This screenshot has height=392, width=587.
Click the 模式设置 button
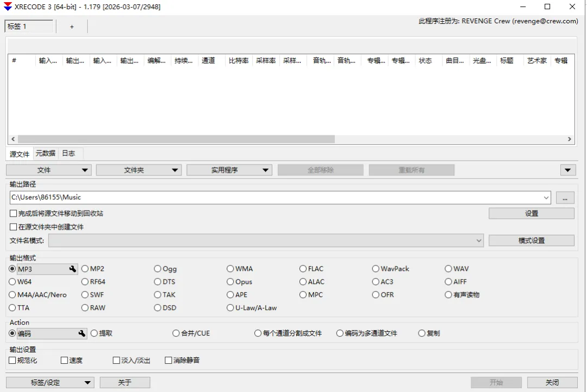[531, 241]
